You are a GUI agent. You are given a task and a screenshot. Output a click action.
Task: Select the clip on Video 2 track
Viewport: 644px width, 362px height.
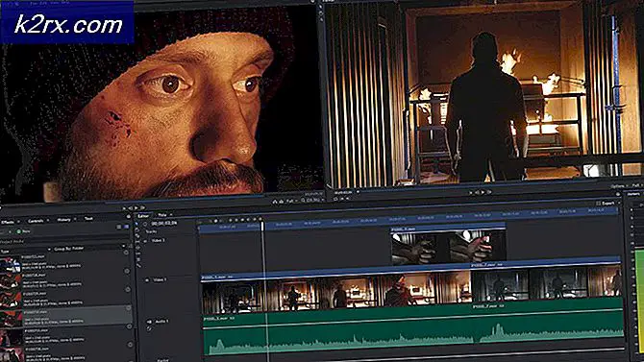pos(448,245)
